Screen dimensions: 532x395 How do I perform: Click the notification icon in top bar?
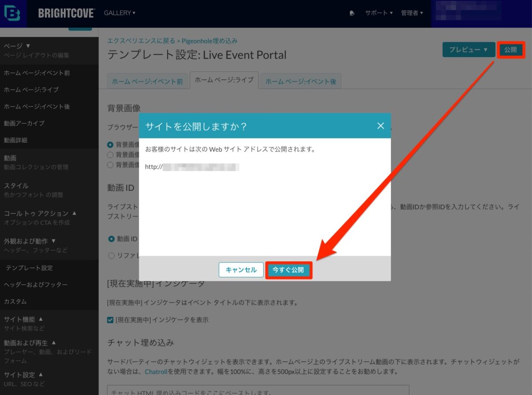pyautogui.click(x=352, y=13)
